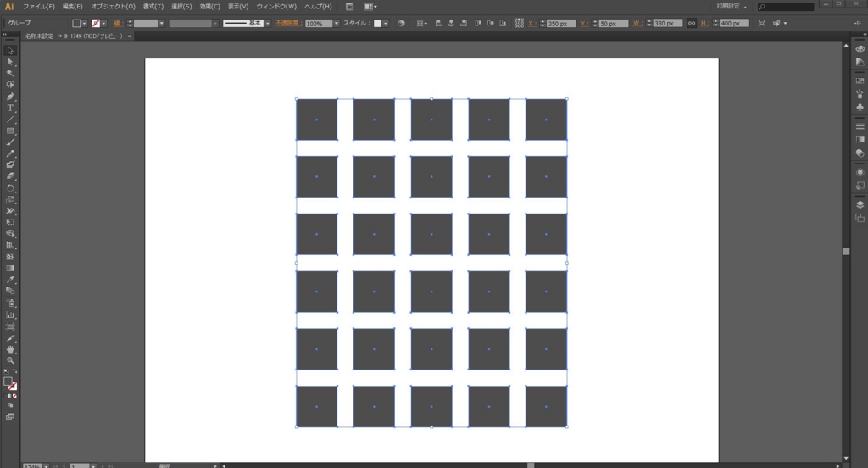Click the help search field
This screenshot has width=868, height=468.
pyautogui.click(x=786, y=7)
